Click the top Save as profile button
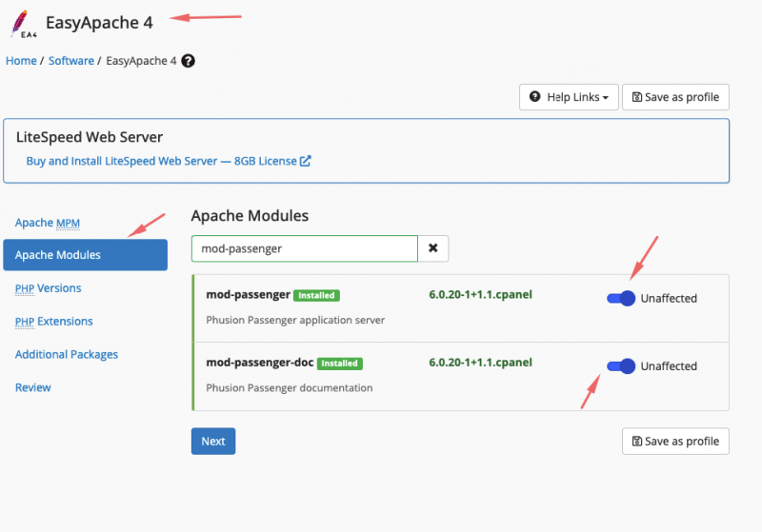This screenshot has height=532, width=762. click(x=675, y=97)
